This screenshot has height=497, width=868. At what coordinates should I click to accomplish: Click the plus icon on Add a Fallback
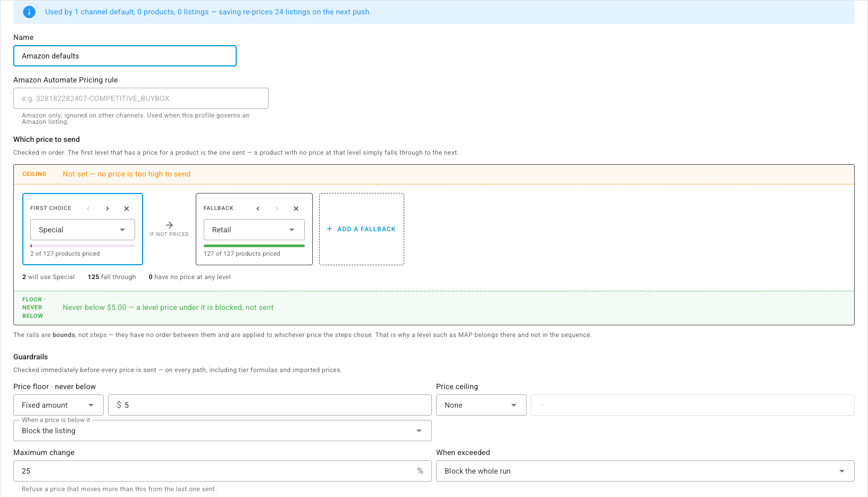coord(330,229)
